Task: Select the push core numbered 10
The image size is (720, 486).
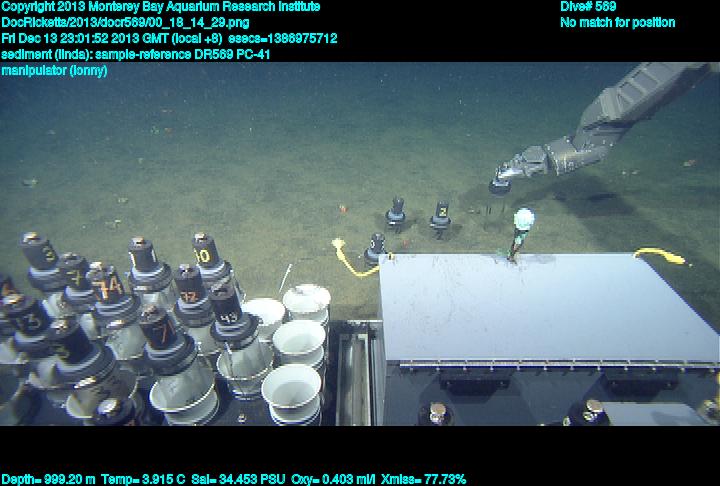Action: point(205,257)
